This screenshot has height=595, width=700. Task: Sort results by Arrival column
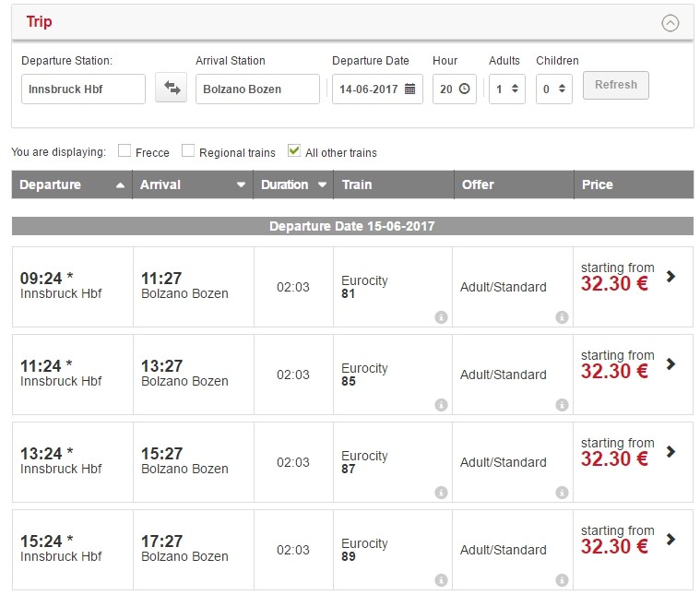(x=193, y=184)
